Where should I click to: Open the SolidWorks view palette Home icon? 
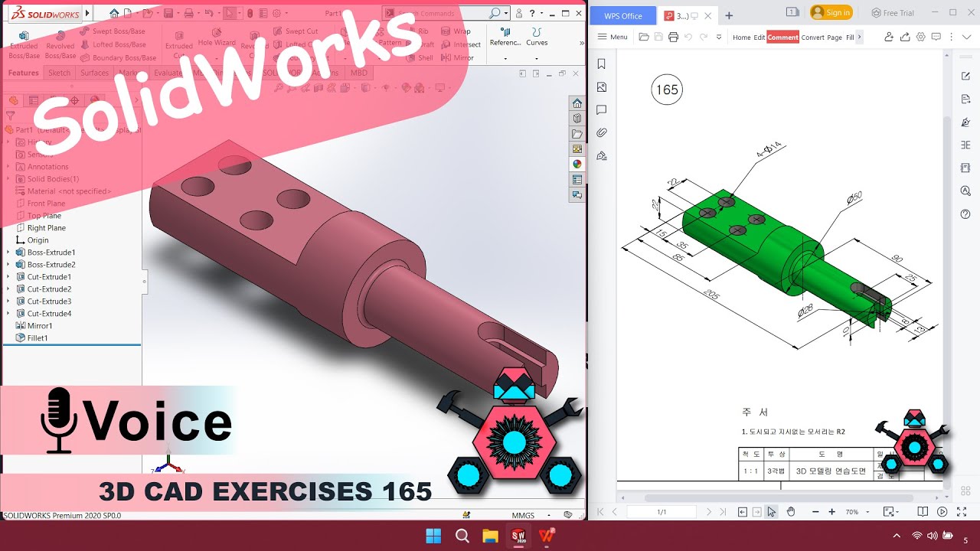click(x=577, y=103)
